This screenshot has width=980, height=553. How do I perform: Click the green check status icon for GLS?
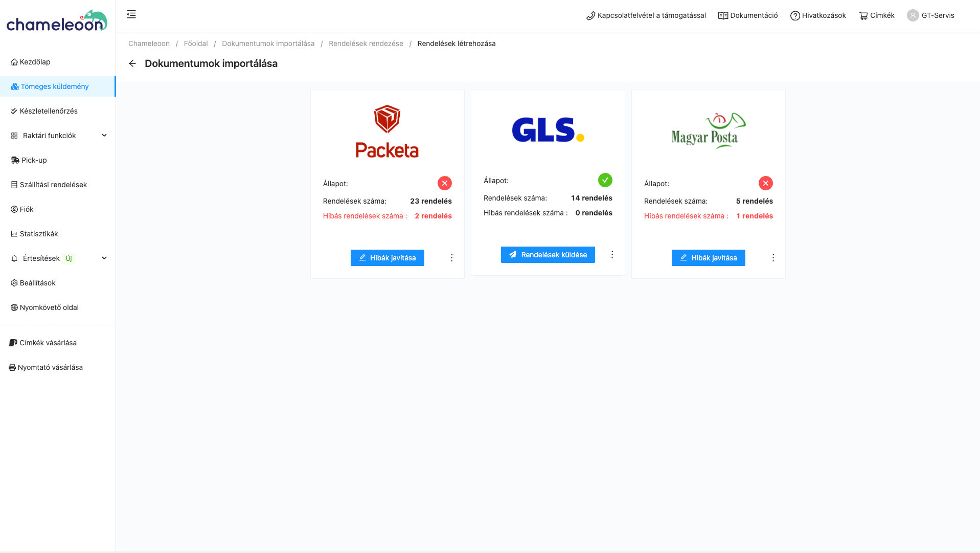(605, 180)
